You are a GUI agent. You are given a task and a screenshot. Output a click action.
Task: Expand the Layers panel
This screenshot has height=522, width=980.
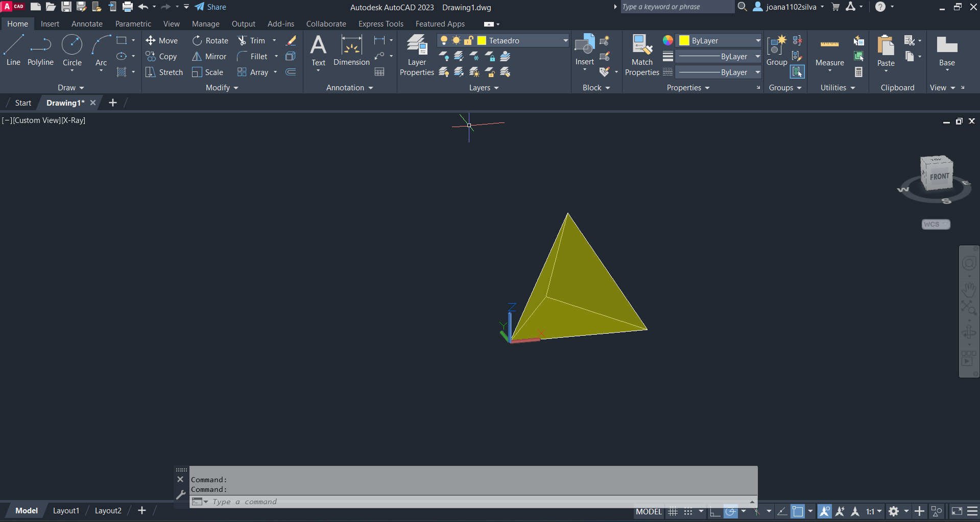pos(484,87)
